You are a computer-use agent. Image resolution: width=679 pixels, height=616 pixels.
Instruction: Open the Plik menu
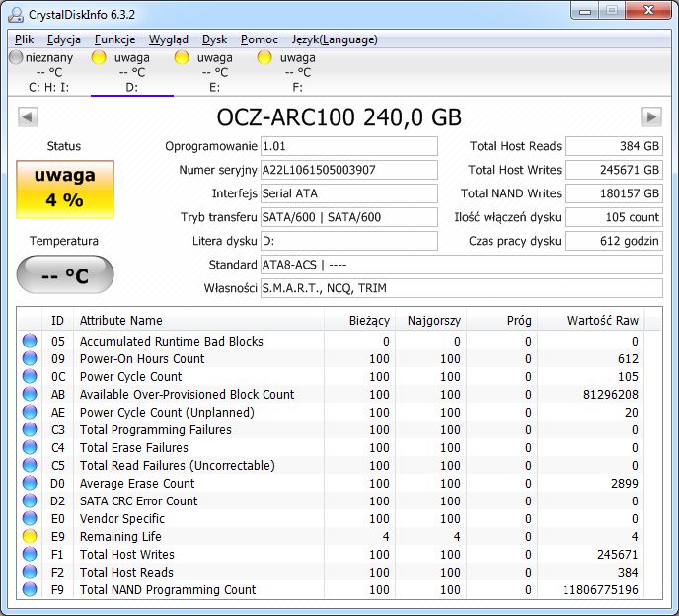coord(25,39)
